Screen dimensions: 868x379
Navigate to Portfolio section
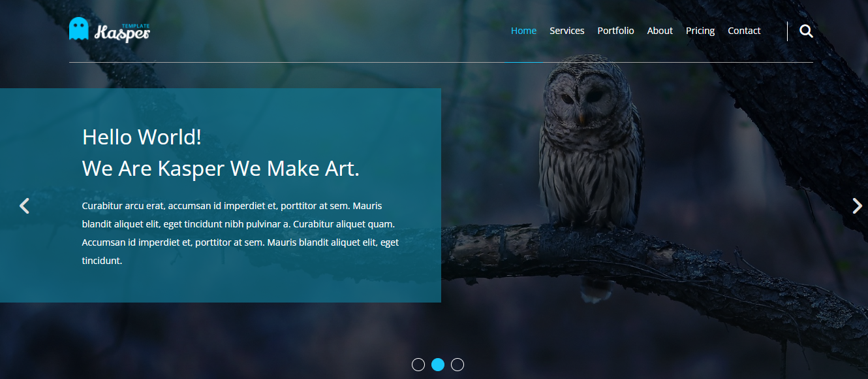pos(615,31)
